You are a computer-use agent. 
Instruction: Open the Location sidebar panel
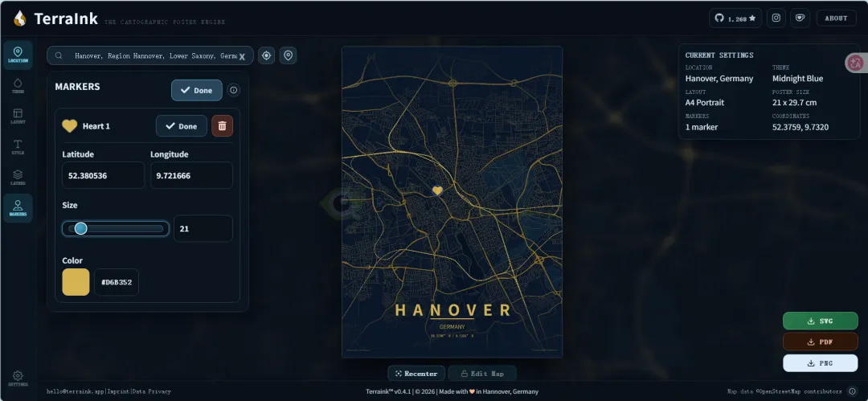point(18,55)
